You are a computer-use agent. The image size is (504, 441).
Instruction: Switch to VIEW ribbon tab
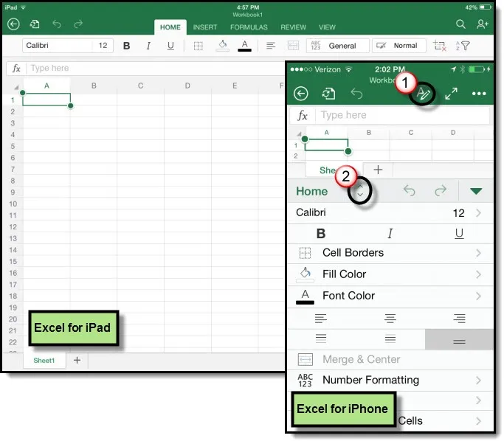(x=327, y=27)
